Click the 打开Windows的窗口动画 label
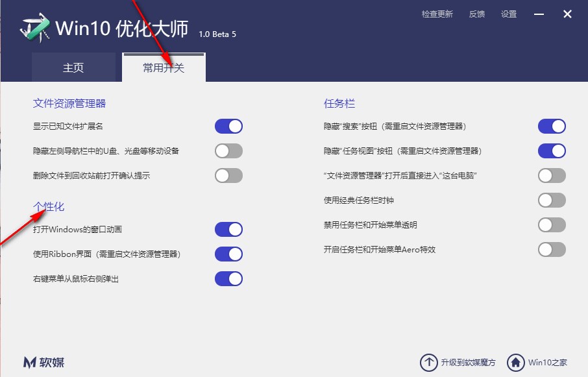This screenshot has width=588, height=377. (x=77, y=229)
